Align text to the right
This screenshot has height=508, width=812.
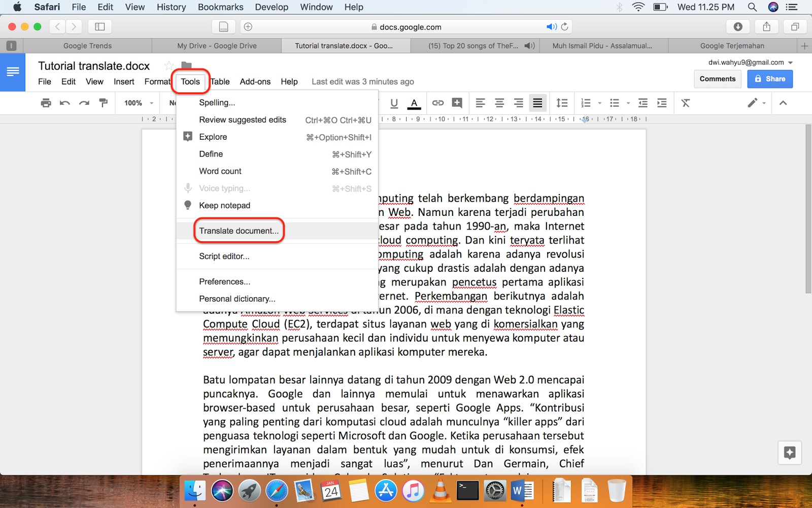pyautogui.click(x=518, y=103)
